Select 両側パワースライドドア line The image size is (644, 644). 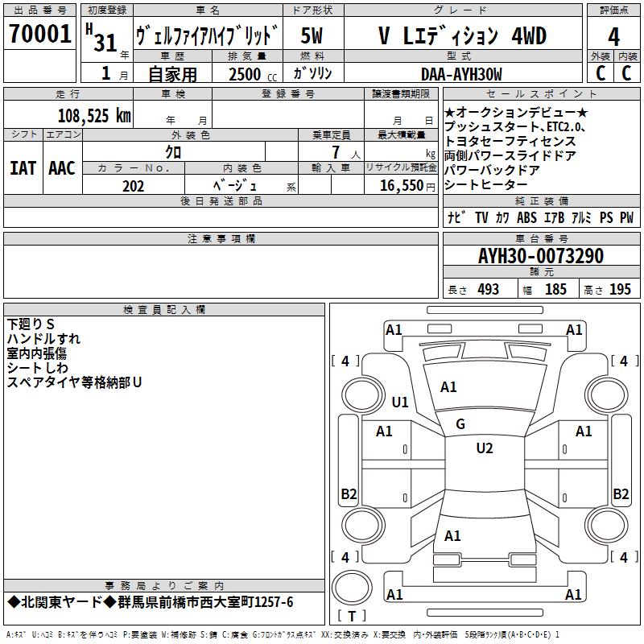click(510, 155)
